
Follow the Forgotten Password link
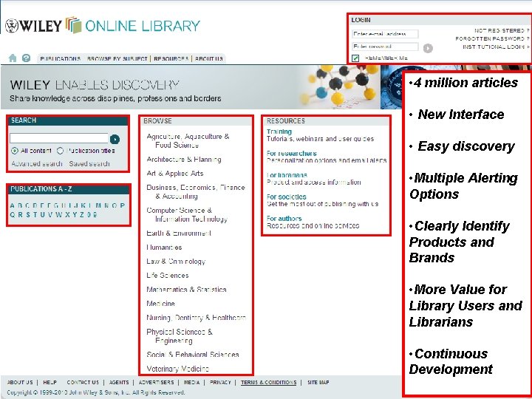[x=492, y=38]
